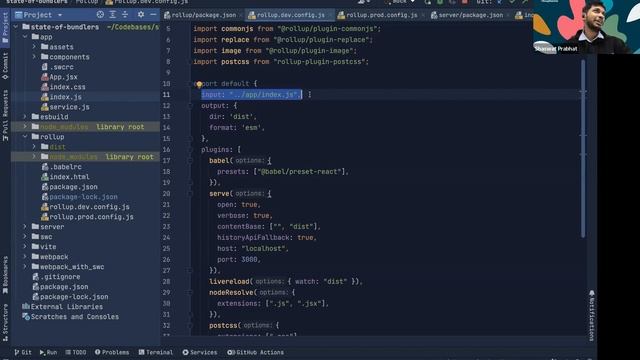
Task: Hide the Project panel with minus icon
Action: coord(153,15)
